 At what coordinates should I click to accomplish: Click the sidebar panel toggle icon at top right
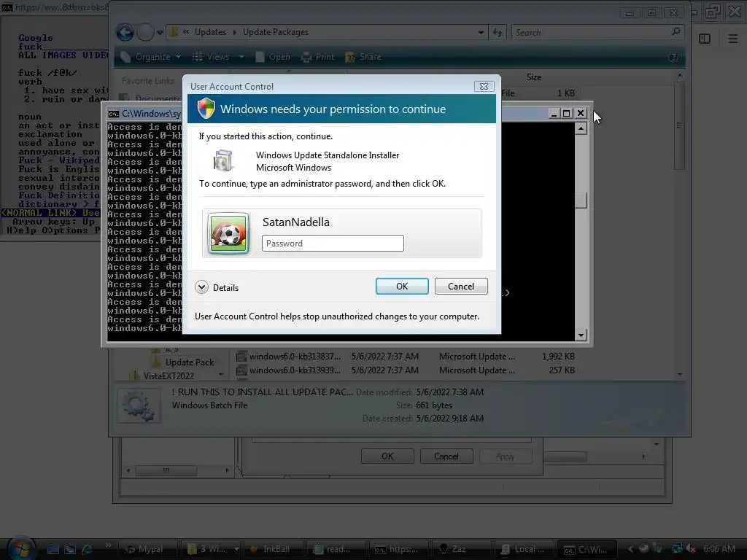pyautogui.click(x=705, y=39)
